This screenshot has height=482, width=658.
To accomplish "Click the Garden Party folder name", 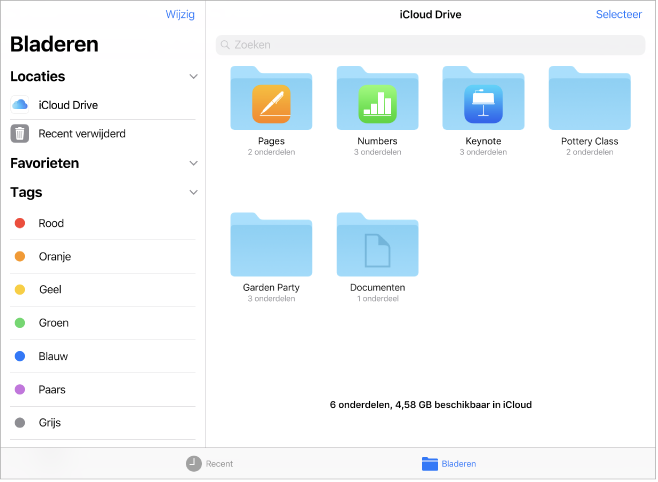I will (271, 287).
